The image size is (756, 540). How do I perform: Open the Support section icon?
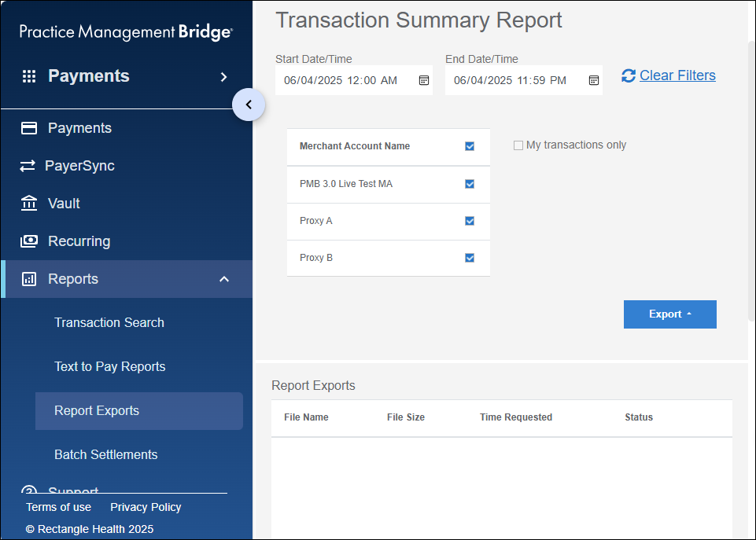(x=28, y=489)
